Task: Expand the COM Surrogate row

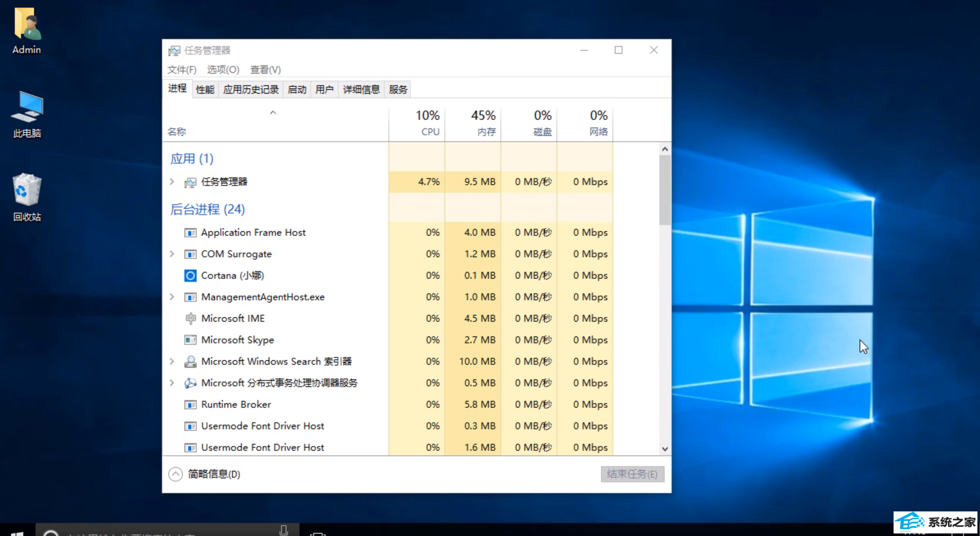Action: [172, 254]
